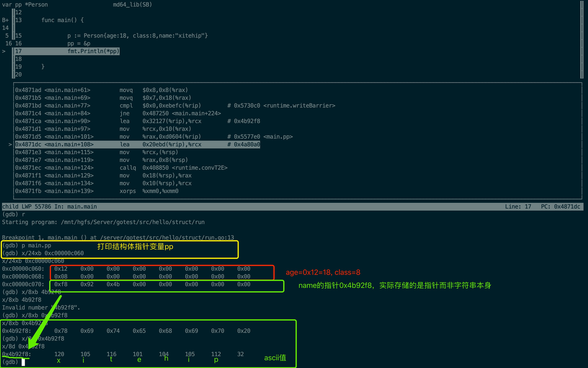Click the 'callq 0x408850 <runtime.convT2E>' line
The width and height of the screenshot is (588, 368).
click(x=174, y=168)
